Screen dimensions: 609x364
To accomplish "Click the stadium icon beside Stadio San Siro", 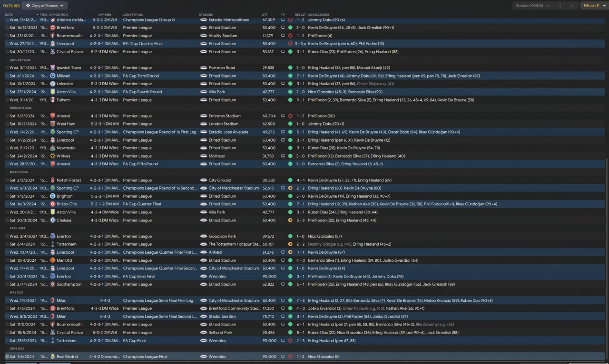I will pos(204,316).
